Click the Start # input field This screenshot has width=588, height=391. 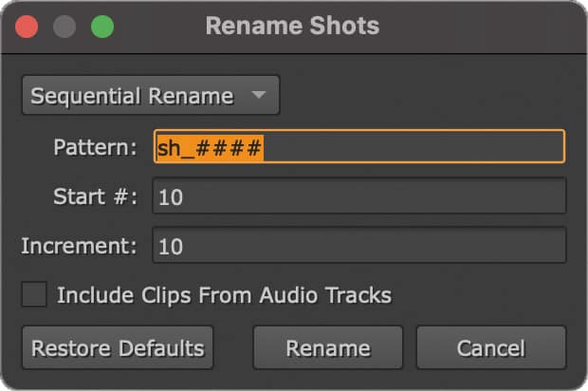(359, 195)
